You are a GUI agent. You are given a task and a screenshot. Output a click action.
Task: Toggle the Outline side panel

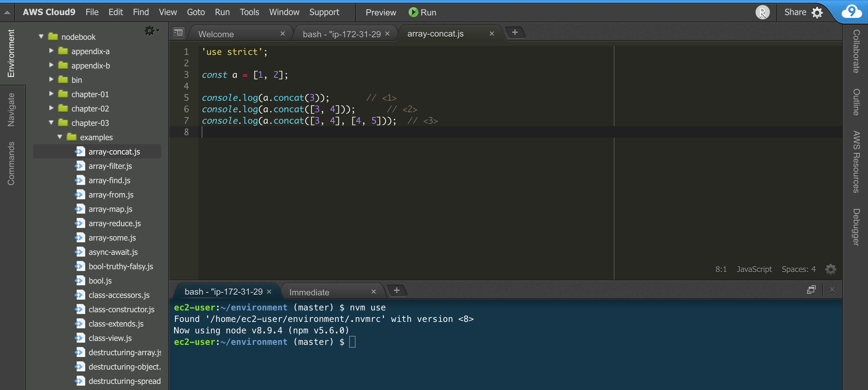click(856, 102)
